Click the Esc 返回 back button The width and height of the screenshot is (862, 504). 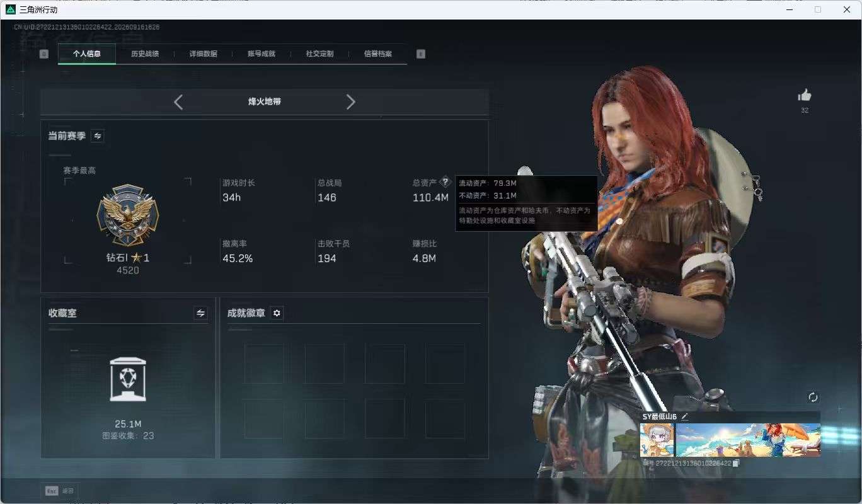60,491
